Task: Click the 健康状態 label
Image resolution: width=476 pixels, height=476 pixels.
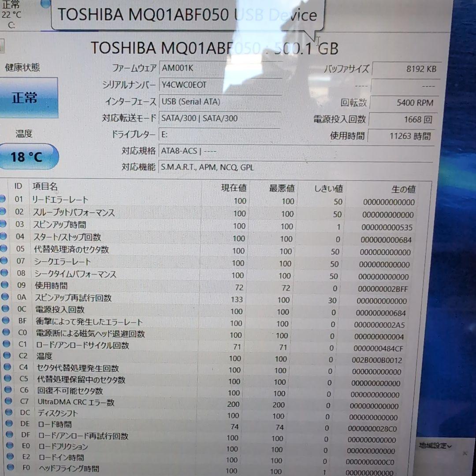Action: coord(22,67)
